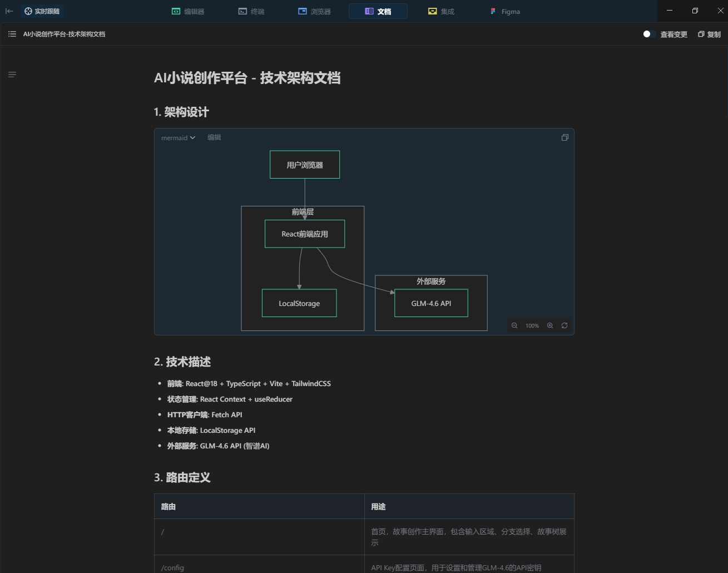Reset the diagram with the refresh icon
This screenshot has height=573, width=728.
(x=564, y=325)
